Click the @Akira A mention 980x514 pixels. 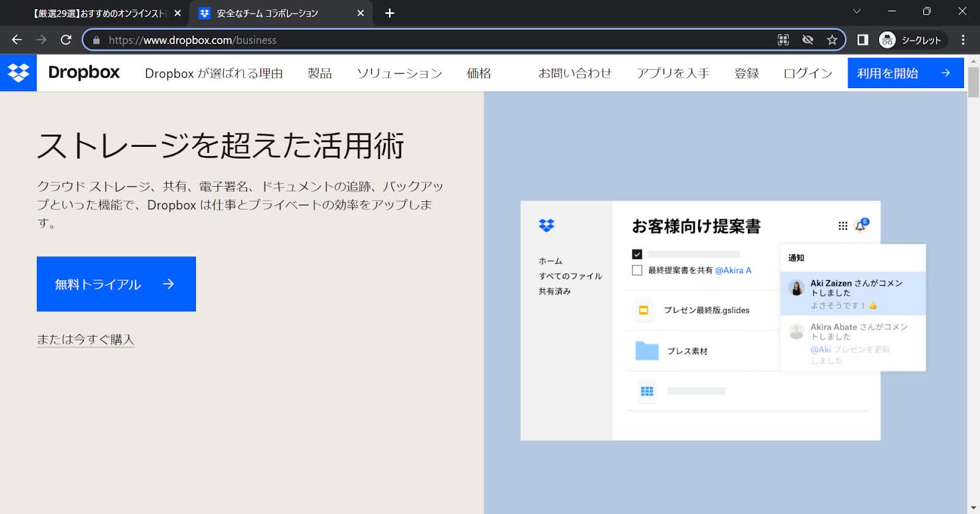(x=733, y=270)
